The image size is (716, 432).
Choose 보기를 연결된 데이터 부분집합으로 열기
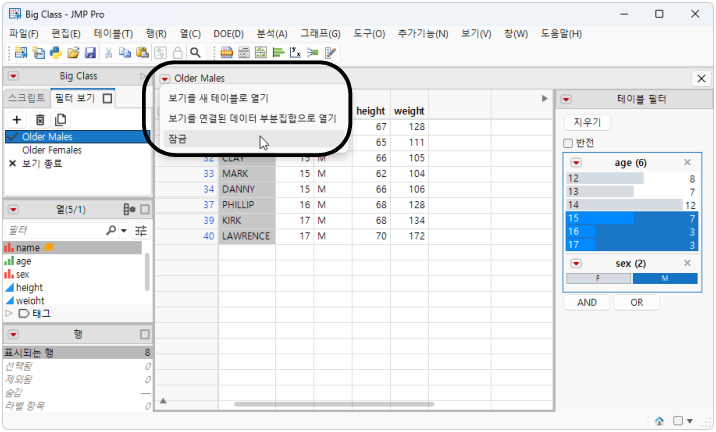point(252,118)
